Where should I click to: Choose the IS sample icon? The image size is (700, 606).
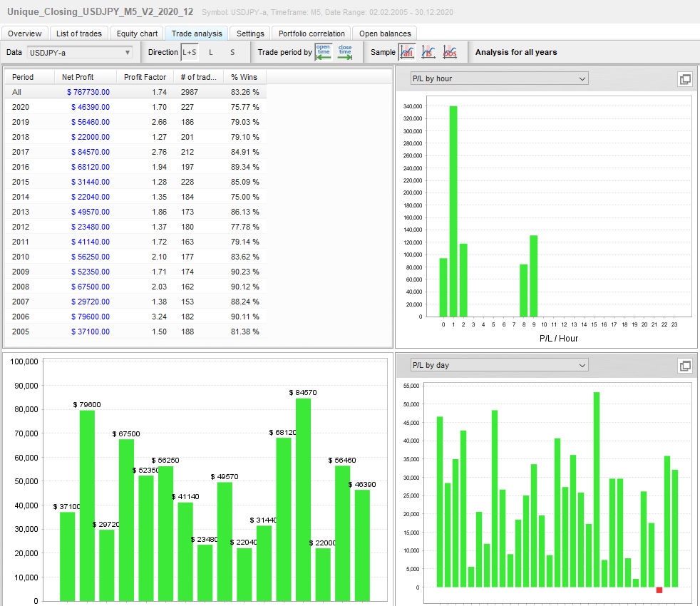click(428, 52)
